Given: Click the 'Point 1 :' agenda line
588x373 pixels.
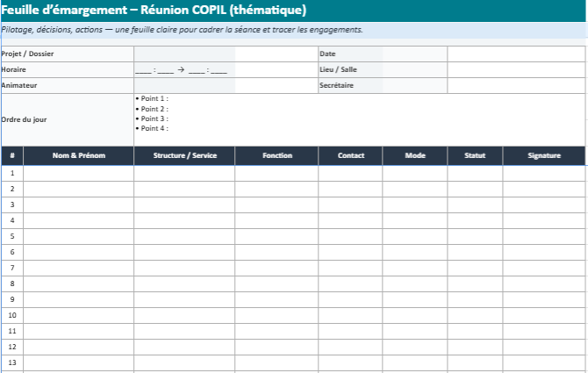Looking at the screenshot, I should [x=154, y=99].
